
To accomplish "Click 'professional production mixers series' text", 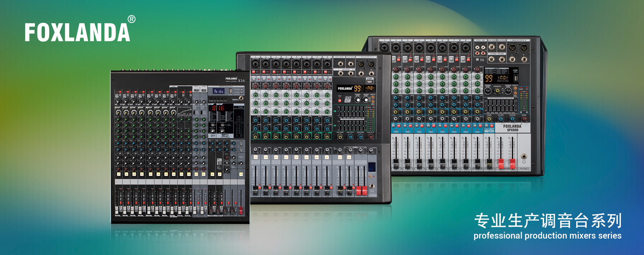I will coord(547,236).
